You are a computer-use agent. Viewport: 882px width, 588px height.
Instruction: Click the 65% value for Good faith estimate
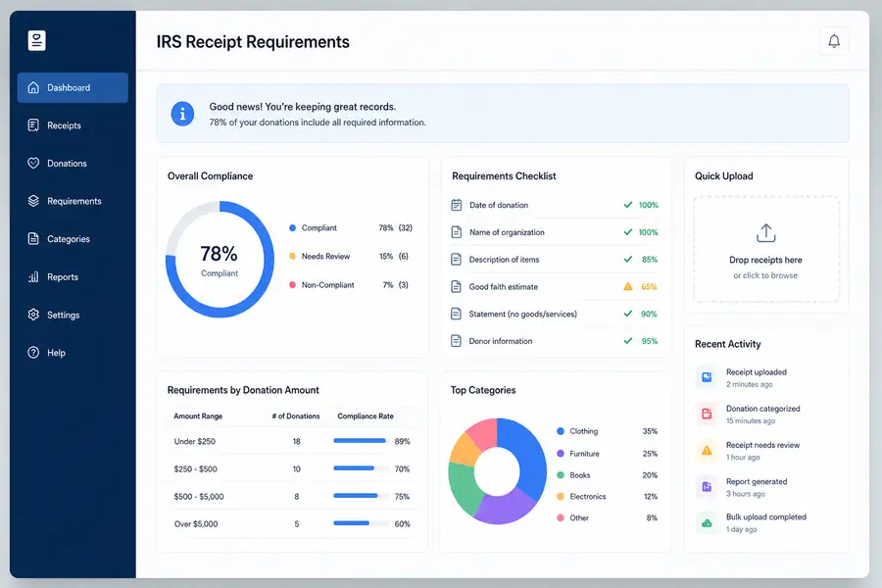(x=649, y=286)
